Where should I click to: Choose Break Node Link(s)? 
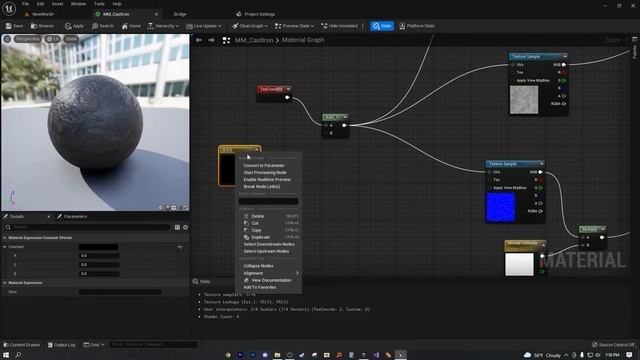(x=262, y=187)
